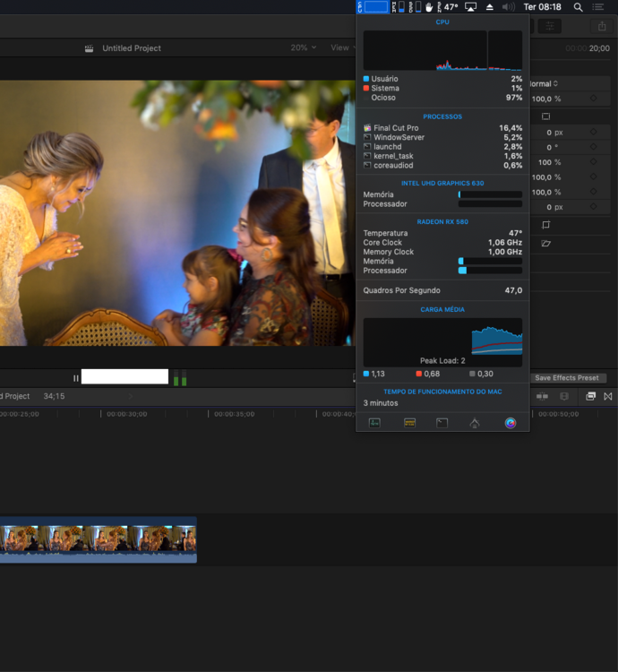Click Save Effects Preset button
This screenshot has width=618, height=672.
pos(566,378)
